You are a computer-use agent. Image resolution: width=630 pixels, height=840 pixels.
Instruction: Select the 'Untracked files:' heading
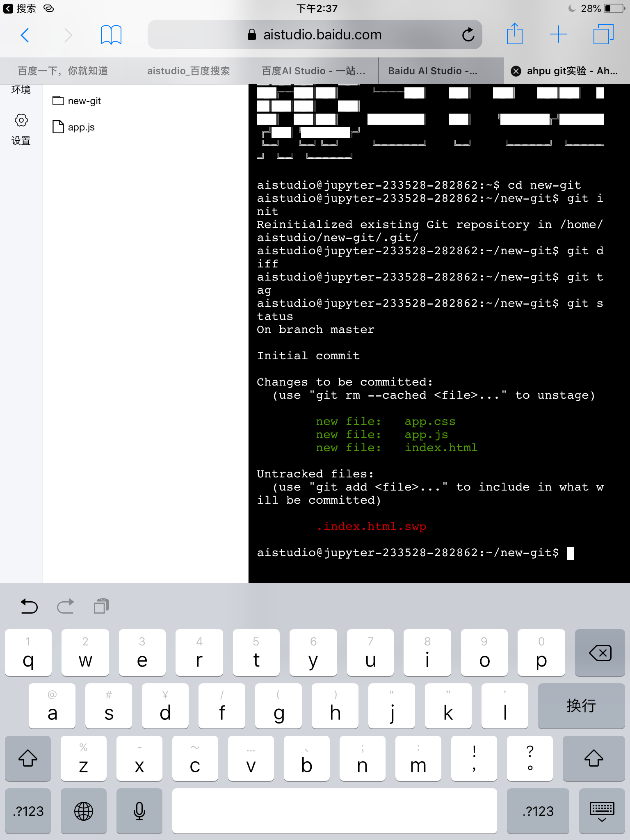[x=315, y=474]
